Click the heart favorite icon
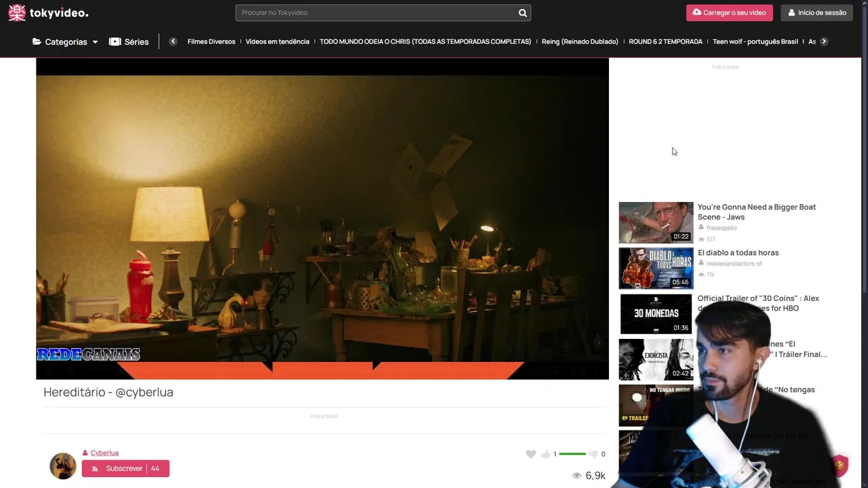The image size is (868, 488). [531, 454]
